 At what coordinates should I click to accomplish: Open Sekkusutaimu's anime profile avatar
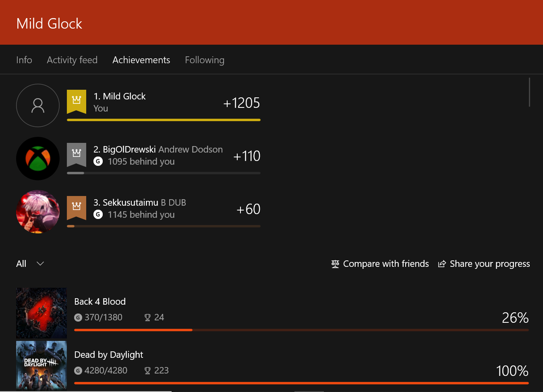(x=38, y=212)
